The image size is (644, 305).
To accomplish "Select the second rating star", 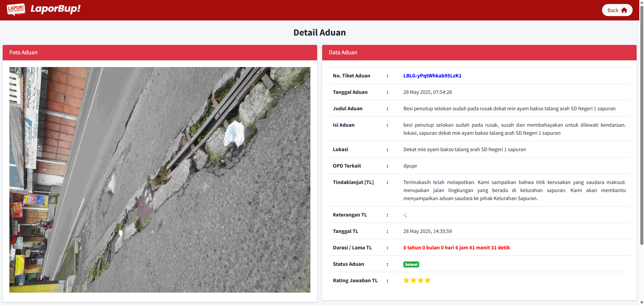I will coord(413,281).
